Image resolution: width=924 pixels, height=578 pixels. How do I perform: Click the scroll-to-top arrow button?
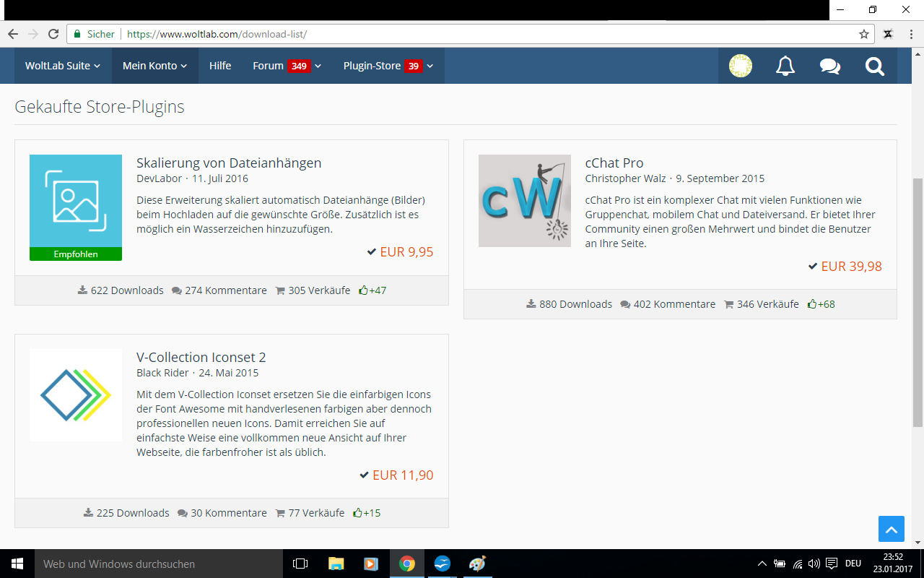891,529
